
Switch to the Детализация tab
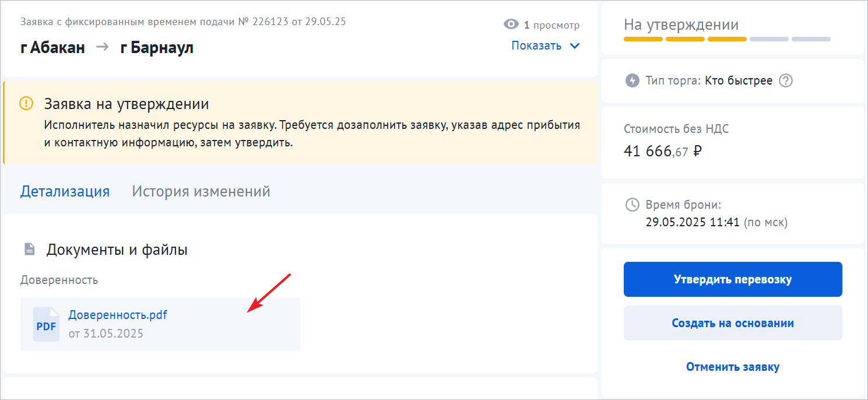(65, 191)
